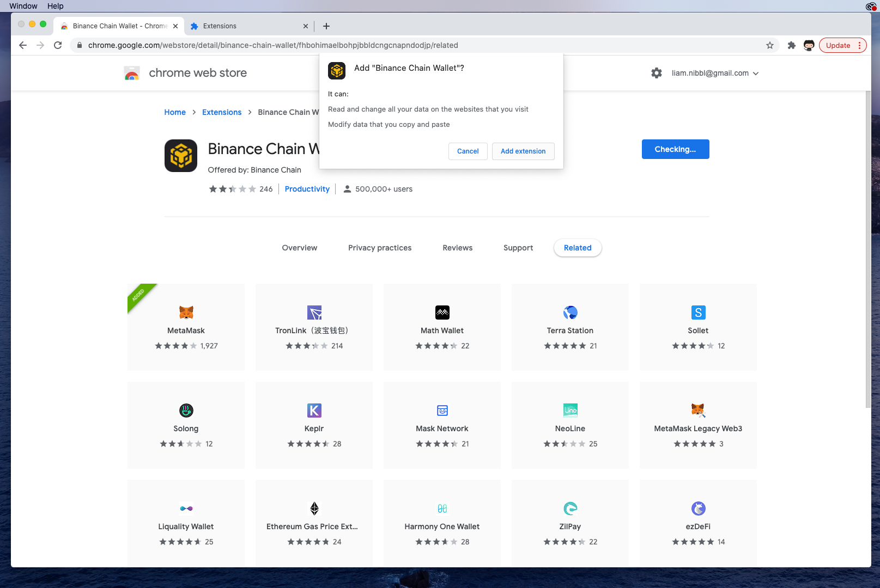Click the Liquality Wallet card title
Screen dimensions: 880x588
pyautogui.click(x=186, y=526)
